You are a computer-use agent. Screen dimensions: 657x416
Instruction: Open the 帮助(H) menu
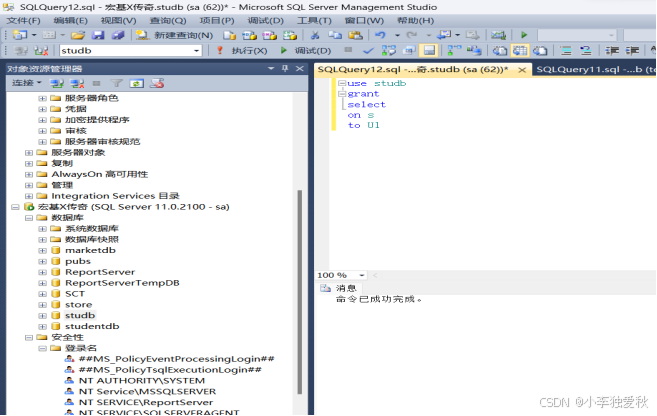415,21
